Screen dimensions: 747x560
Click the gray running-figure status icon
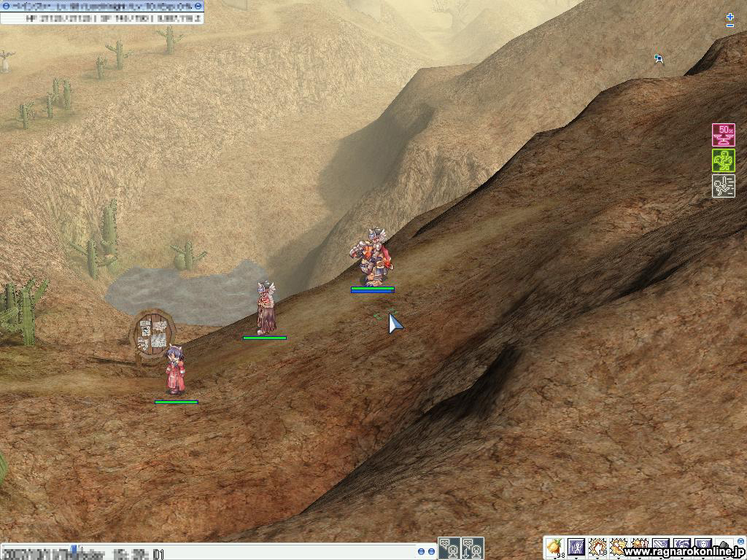723,186
